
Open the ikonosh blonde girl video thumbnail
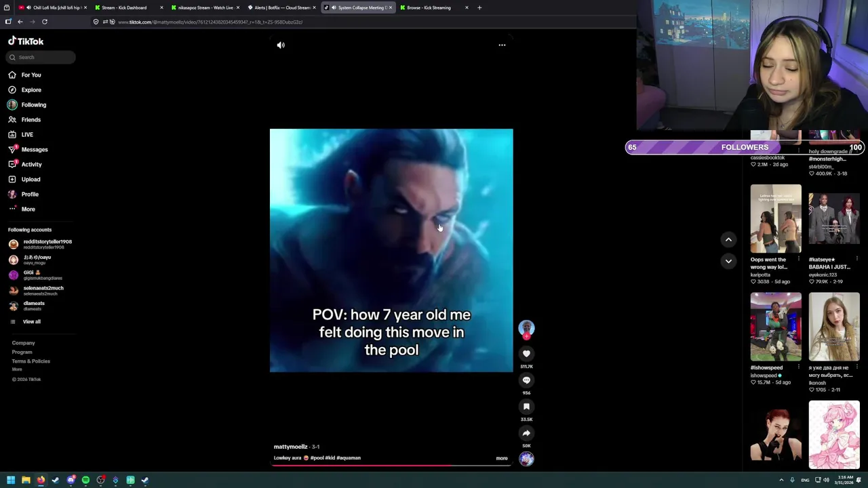coord(834,327)
